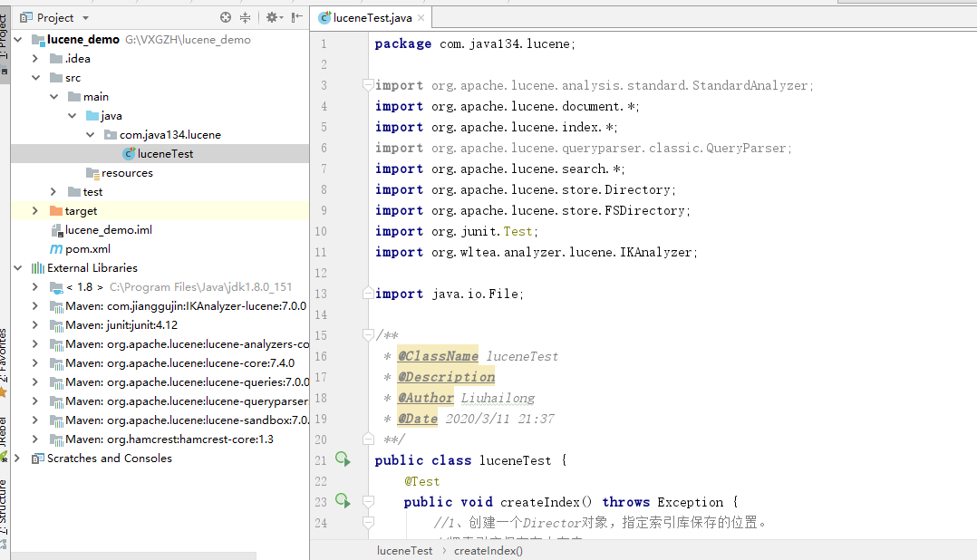977x560 pixels.
Task: Open pom.xml Maven file
Action: pyautogui.click(x=88, y=249)
